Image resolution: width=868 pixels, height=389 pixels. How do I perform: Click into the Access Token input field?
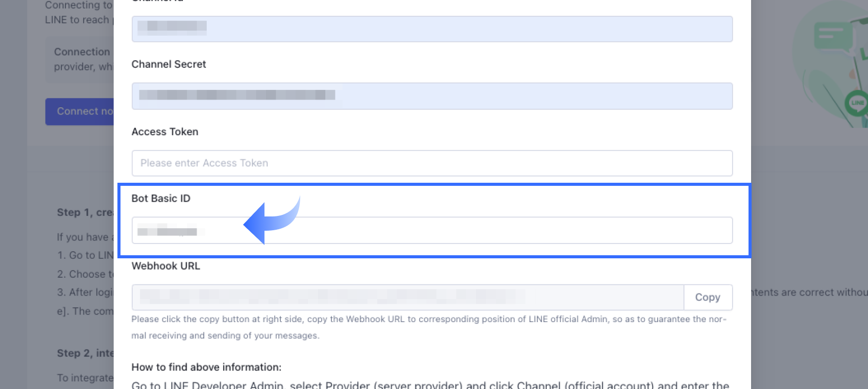pos(432,163)
